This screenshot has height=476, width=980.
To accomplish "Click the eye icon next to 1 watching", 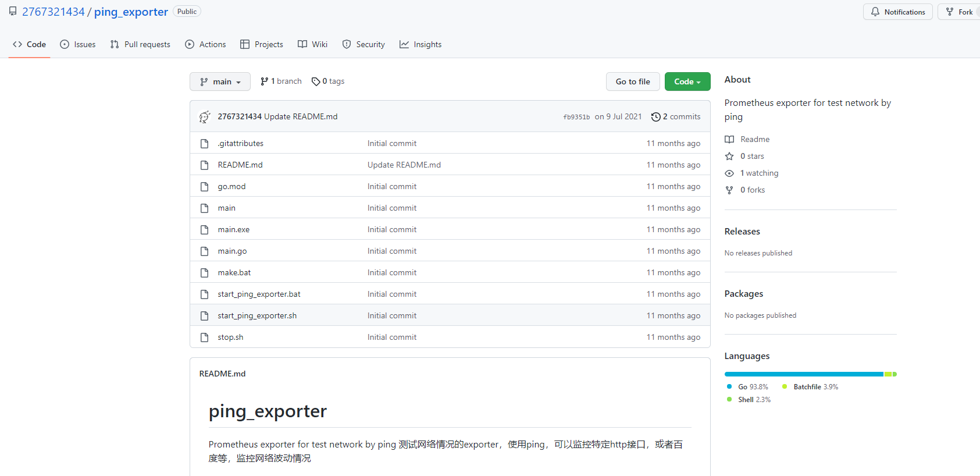I will pos(729,173).
